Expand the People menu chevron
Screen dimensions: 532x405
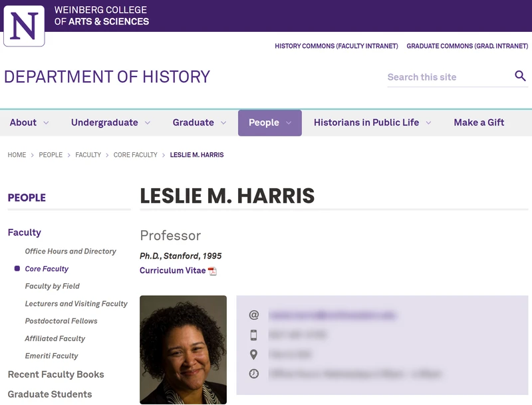pos(289,123)
